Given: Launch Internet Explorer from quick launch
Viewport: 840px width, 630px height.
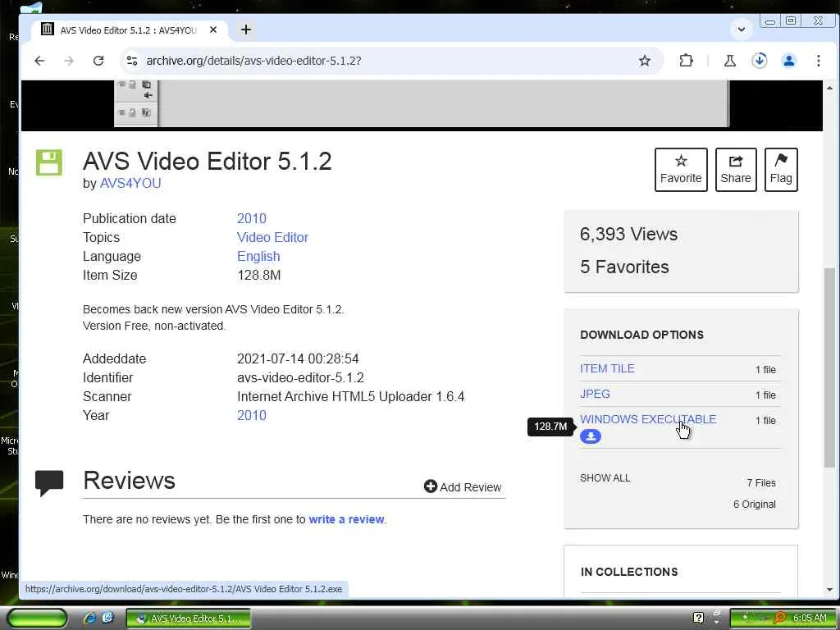Looking at the screenshot, I should coord(89,619).
